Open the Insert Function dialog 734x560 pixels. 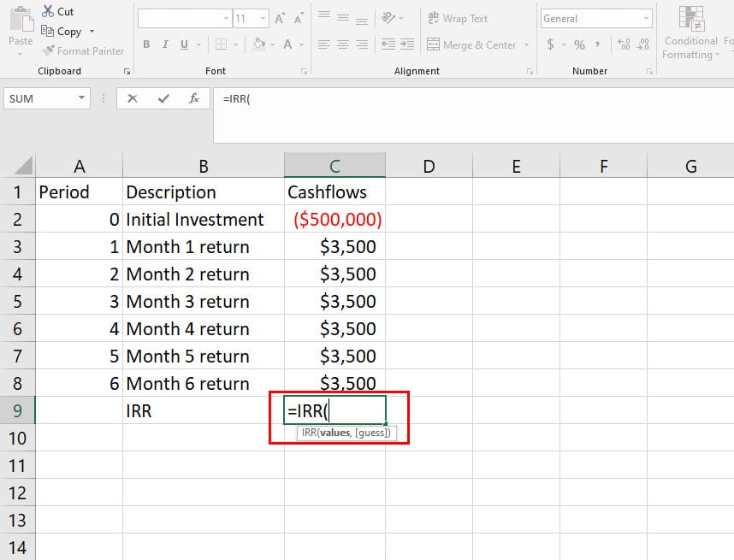pos(193,97)
